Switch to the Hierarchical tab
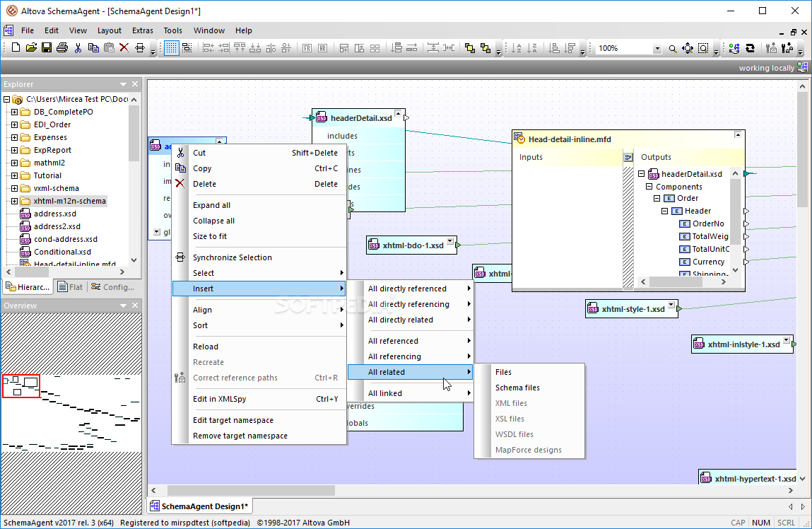812x529 pixels. point(28,287)
